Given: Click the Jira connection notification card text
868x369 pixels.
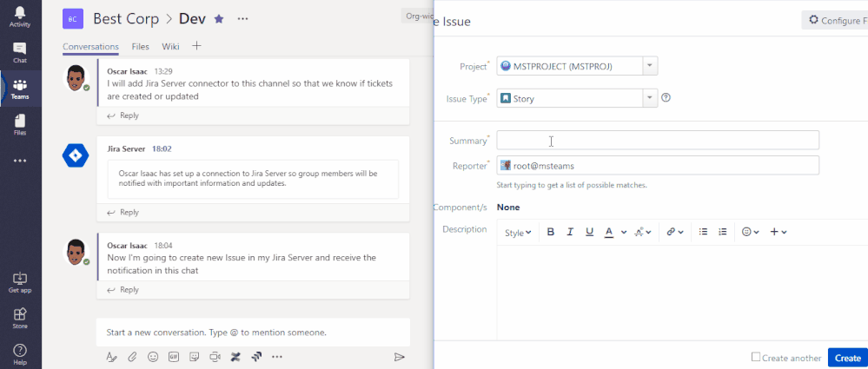Looking at the screenshot, I should [x=248, y=178].
